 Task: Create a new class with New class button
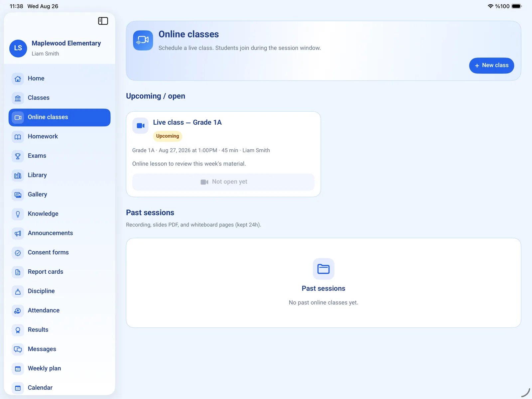point(491,66)
